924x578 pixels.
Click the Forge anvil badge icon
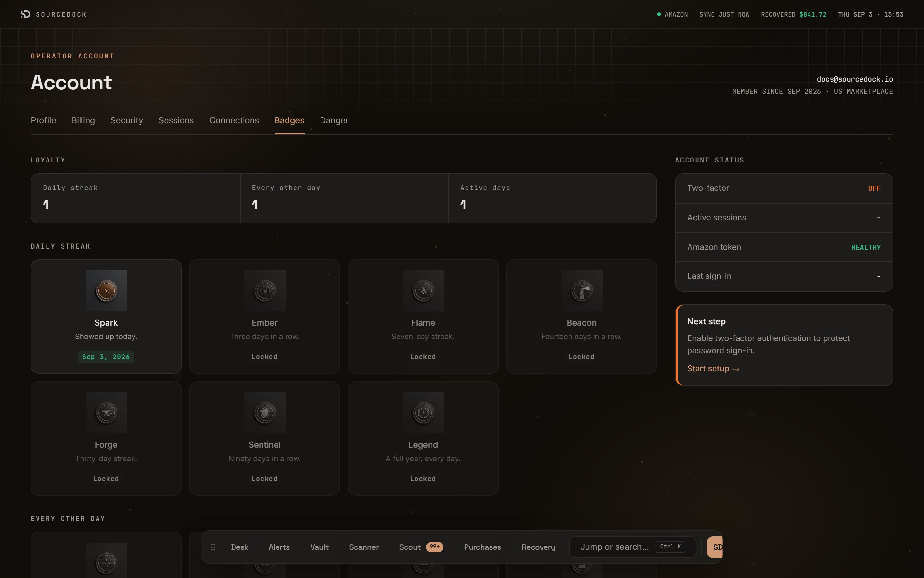[107, 413]
